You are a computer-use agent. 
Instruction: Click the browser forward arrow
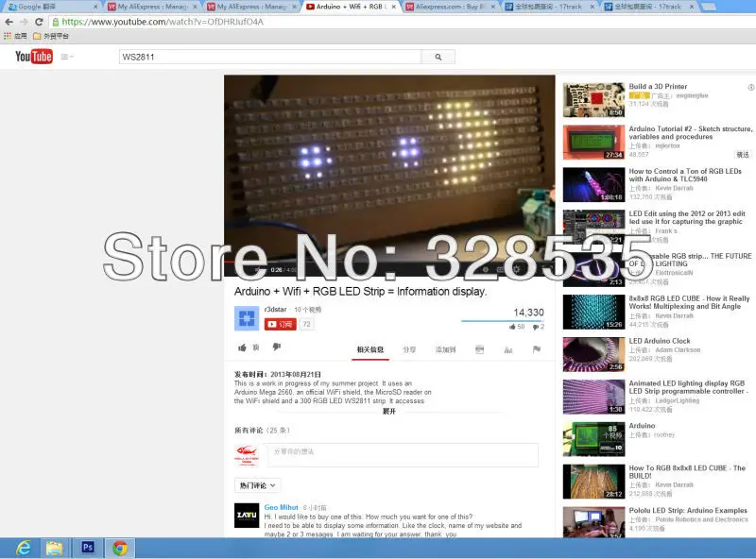tap(25, 22)
